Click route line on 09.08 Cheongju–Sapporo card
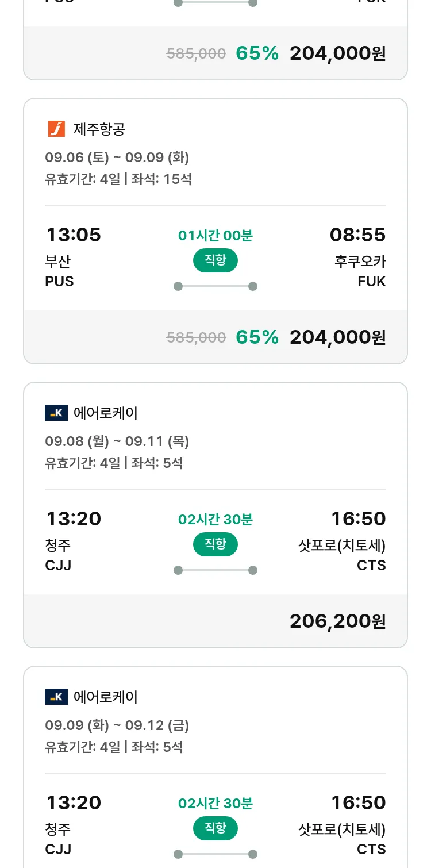This screenshot has height=868, width=431. tap(215, 570)
